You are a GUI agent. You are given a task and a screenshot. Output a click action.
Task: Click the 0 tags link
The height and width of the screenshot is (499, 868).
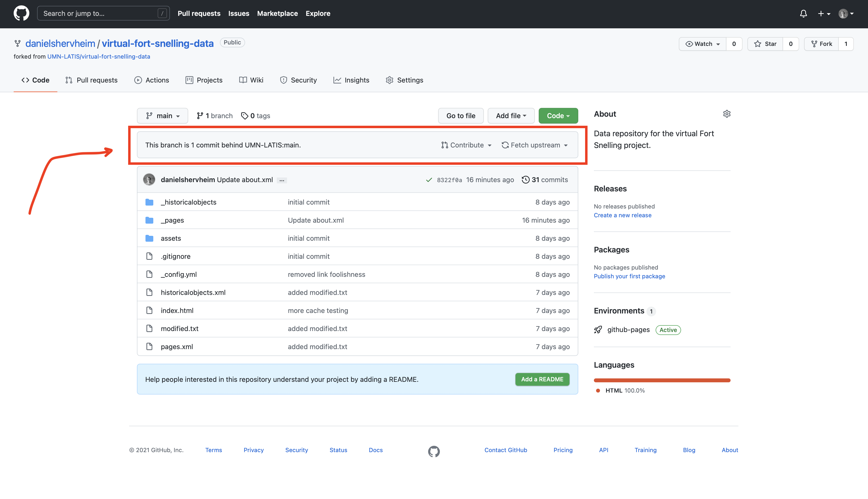256,116
